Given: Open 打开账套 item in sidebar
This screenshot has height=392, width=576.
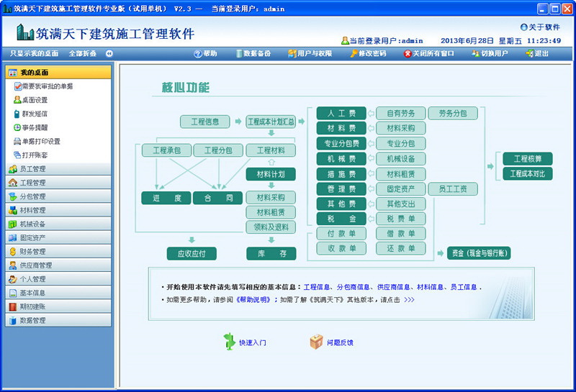Looking at the screenshot, I should point(30,155).
